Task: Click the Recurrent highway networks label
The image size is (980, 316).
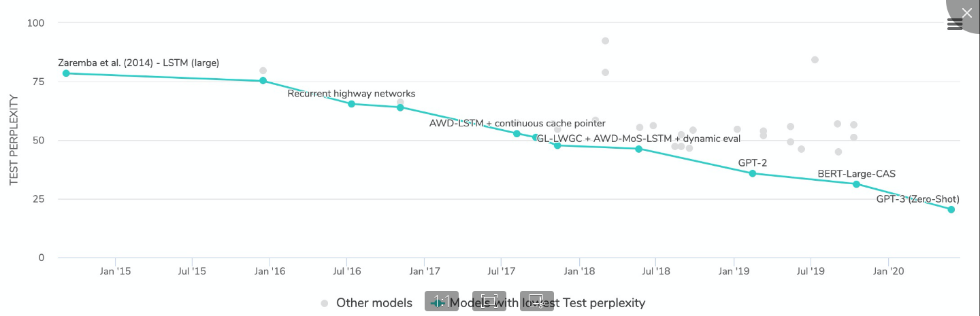Action: pyautogui.click(x=351, y=94)
